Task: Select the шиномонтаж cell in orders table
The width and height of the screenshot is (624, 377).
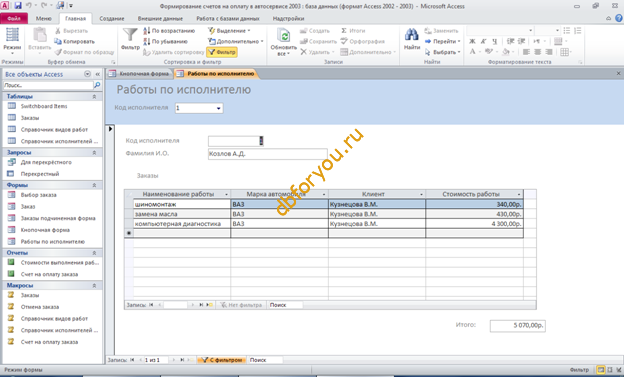Action: (182, 204)
